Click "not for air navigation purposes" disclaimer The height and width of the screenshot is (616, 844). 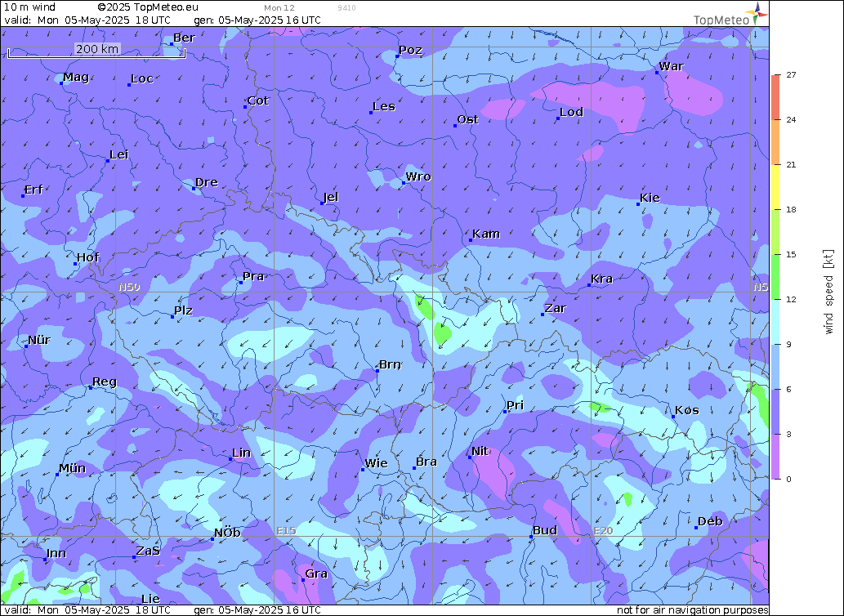[692, 610]
